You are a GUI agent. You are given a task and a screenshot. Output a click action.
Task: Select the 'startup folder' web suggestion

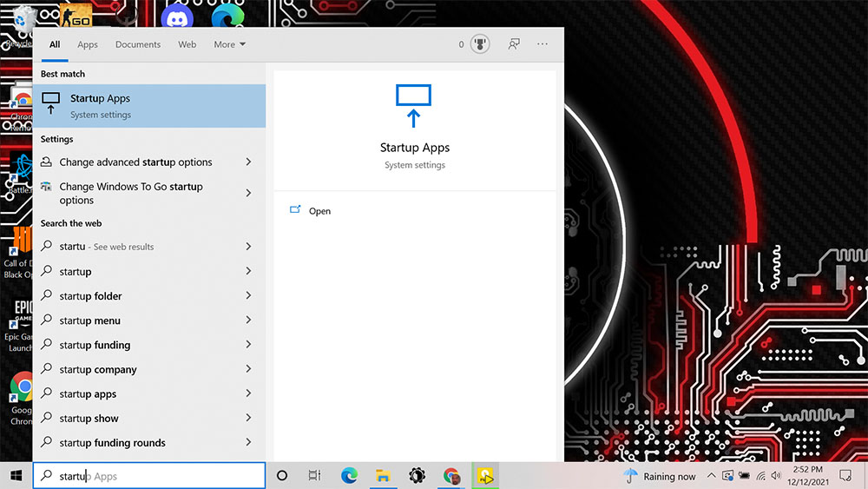tap(90, 296)
